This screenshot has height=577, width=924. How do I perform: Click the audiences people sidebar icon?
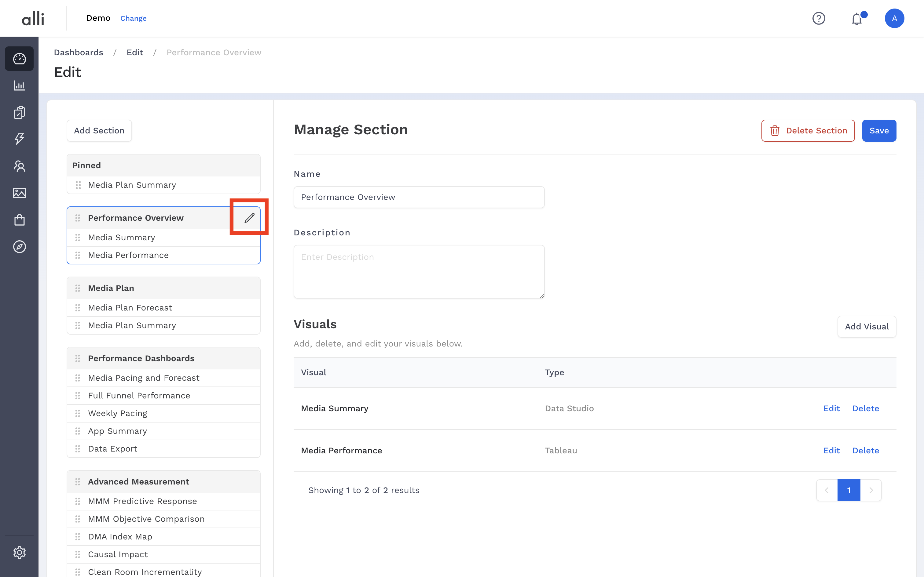19,166
